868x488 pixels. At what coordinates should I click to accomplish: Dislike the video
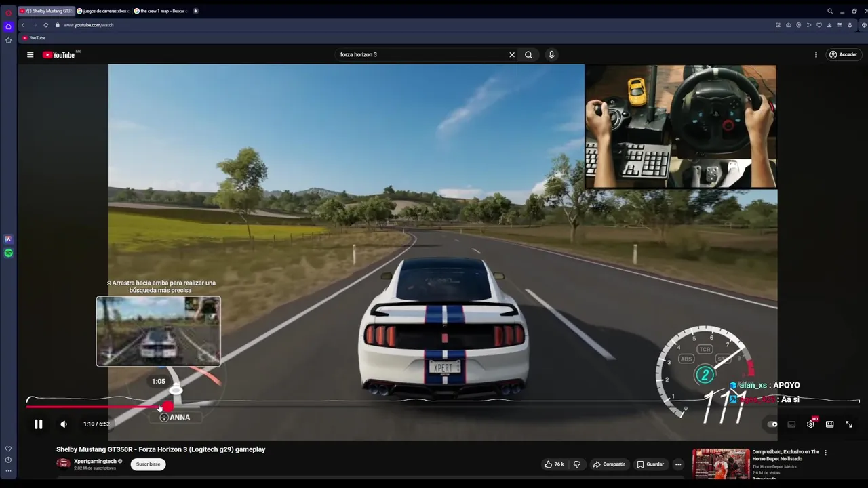click(577, 464)
